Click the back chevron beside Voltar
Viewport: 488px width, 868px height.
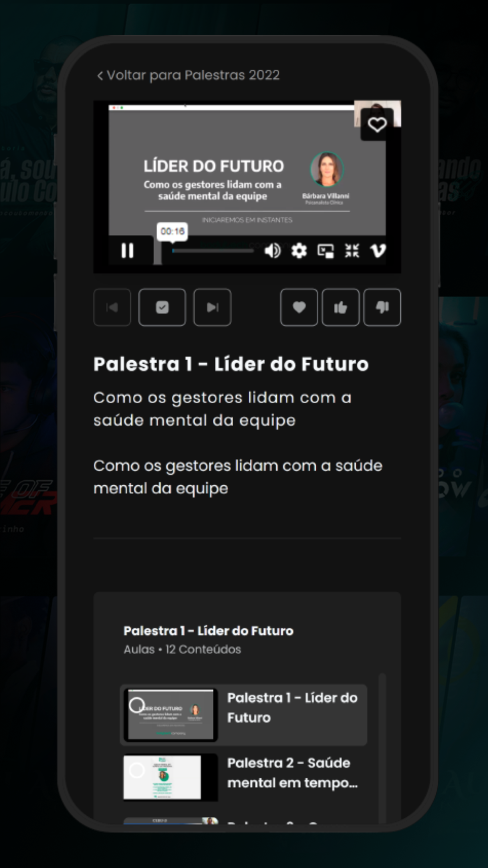100,76
